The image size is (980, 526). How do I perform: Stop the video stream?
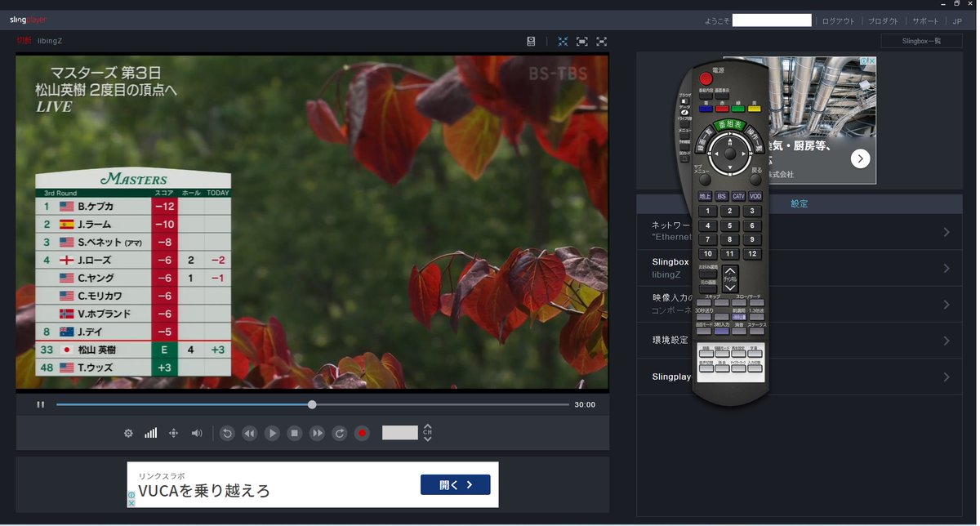pyautogui.click(x=295, y=434)
